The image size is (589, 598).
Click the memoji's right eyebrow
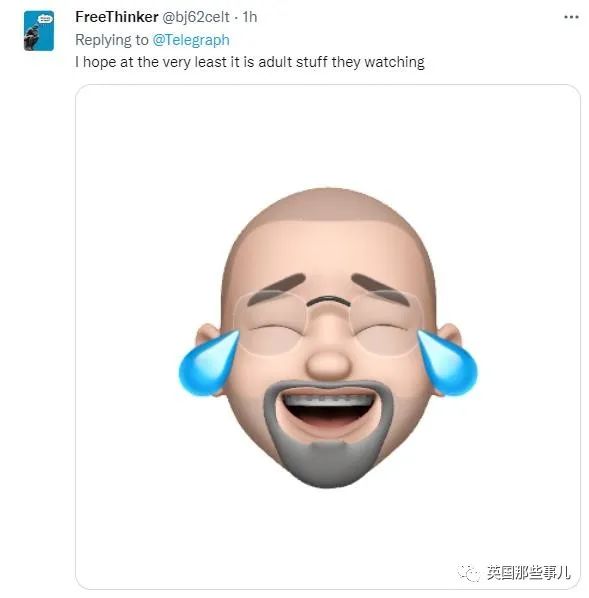(381, 289)
